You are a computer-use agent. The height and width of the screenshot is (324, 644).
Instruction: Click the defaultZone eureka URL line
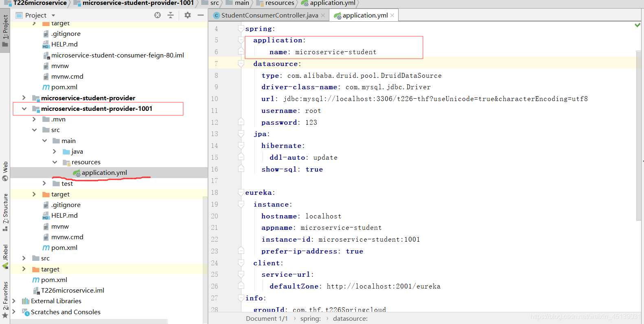[355, 286]
